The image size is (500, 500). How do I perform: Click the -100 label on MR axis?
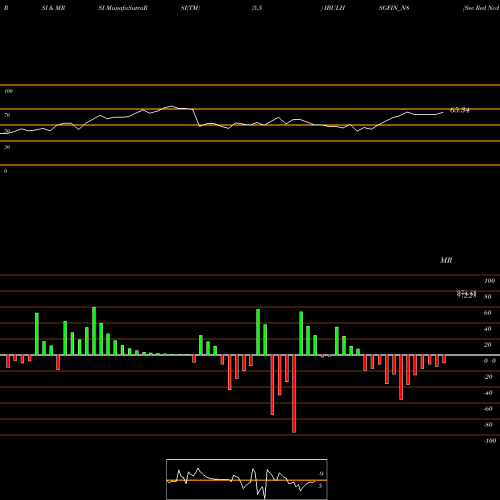click(490, 441)
